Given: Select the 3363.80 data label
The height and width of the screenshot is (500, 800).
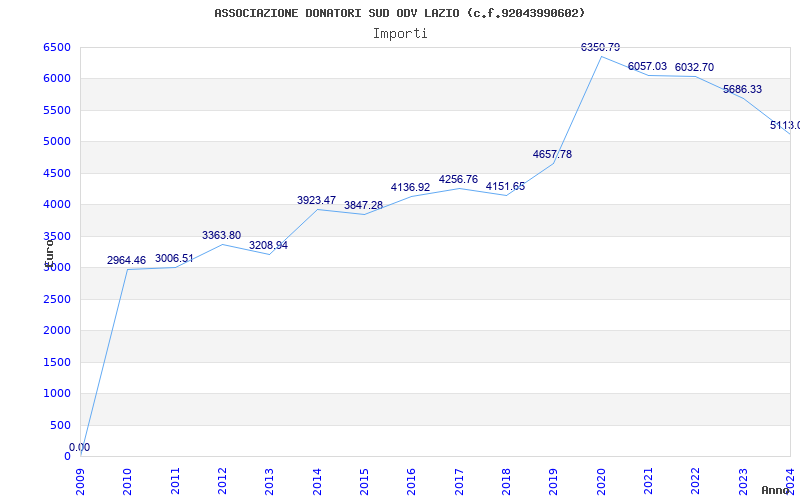Looking at the screenshot, I should 221,235.
